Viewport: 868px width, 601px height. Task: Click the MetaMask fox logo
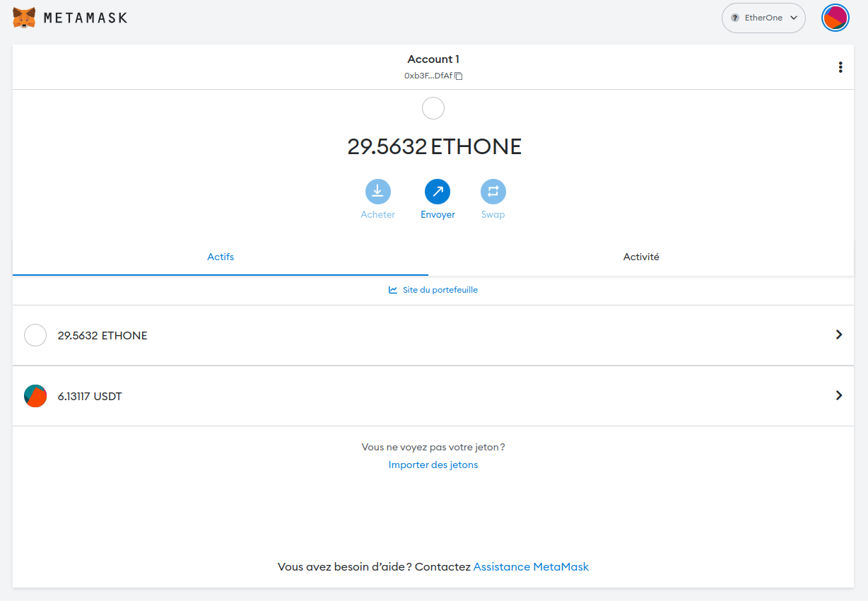coord(24,18)
